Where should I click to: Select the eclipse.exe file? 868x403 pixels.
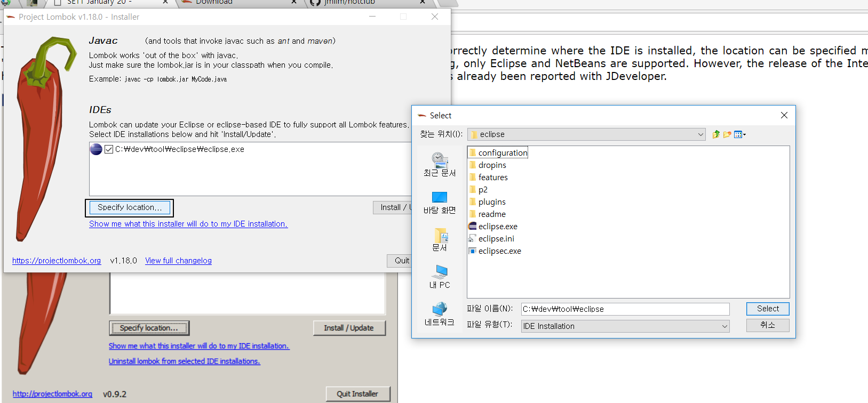click(x=493, y=227)
